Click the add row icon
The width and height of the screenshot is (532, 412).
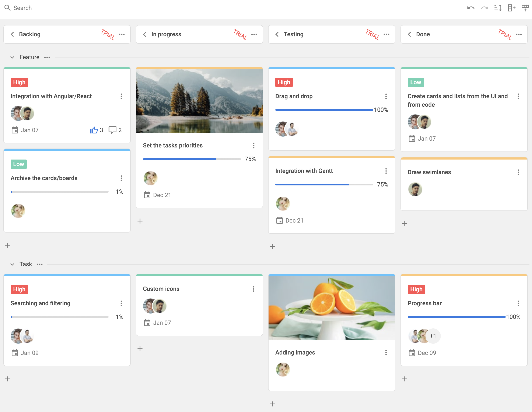[x=525, y=8]
